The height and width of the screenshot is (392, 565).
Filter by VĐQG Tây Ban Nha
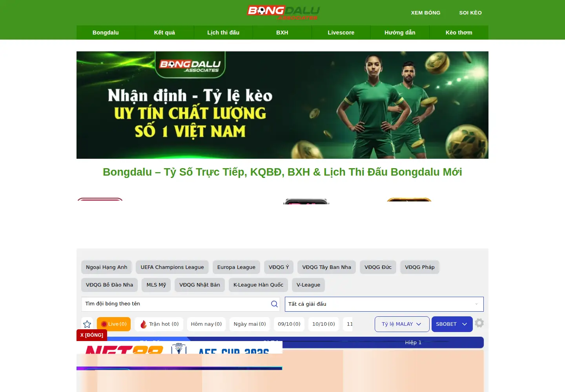coord(326,267)
